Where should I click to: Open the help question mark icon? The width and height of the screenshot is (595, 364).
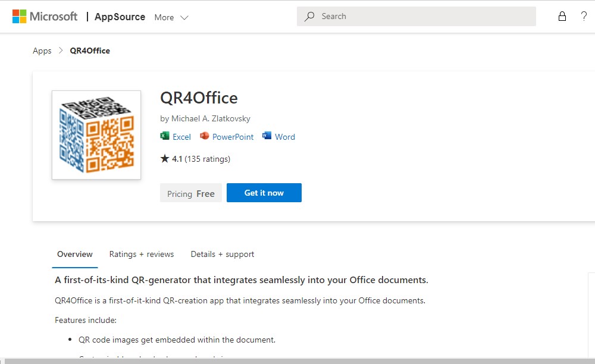pos(584,16)
